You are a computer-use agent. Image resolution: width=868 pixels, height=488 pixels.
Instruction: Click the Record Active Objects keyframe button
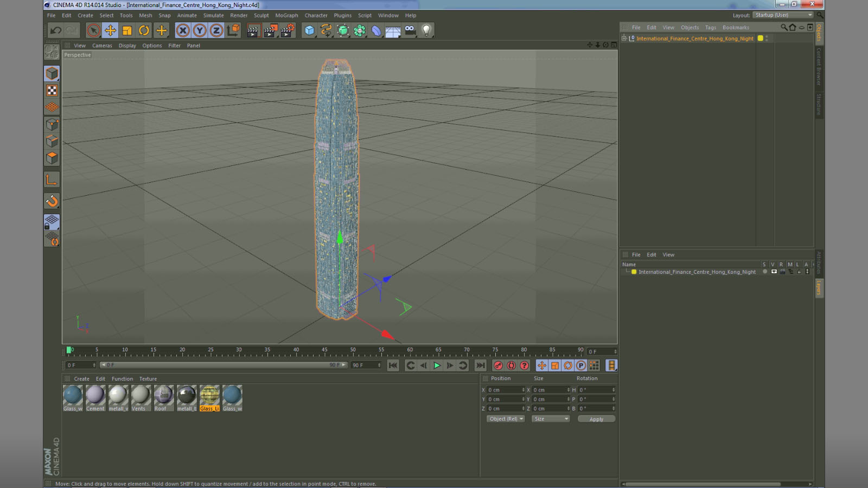[x=498, y=365]
